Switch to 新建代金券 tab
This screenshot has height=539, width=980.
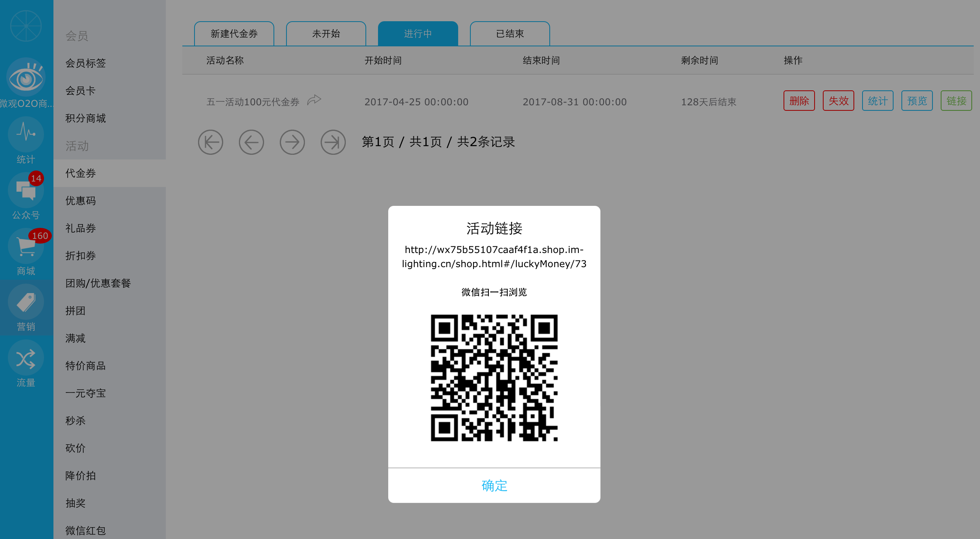click(234, 34)
